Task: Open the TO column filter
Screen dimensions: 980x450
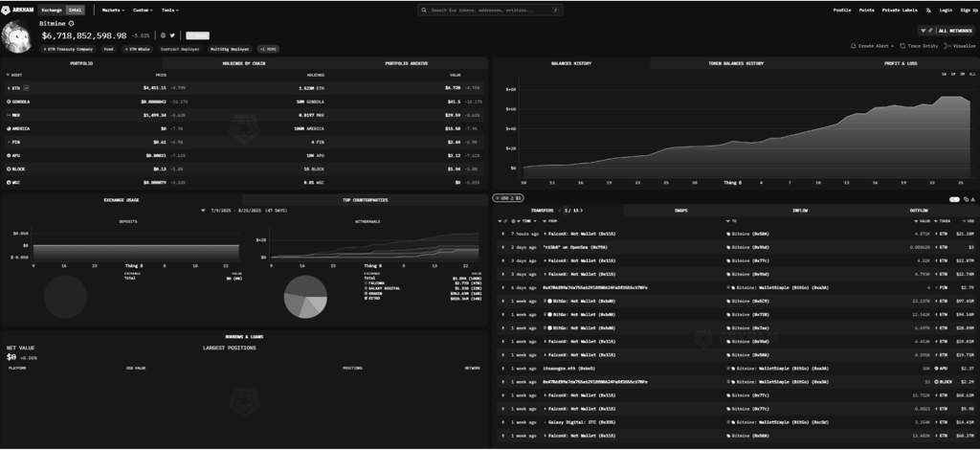Action: pos(730,220)
